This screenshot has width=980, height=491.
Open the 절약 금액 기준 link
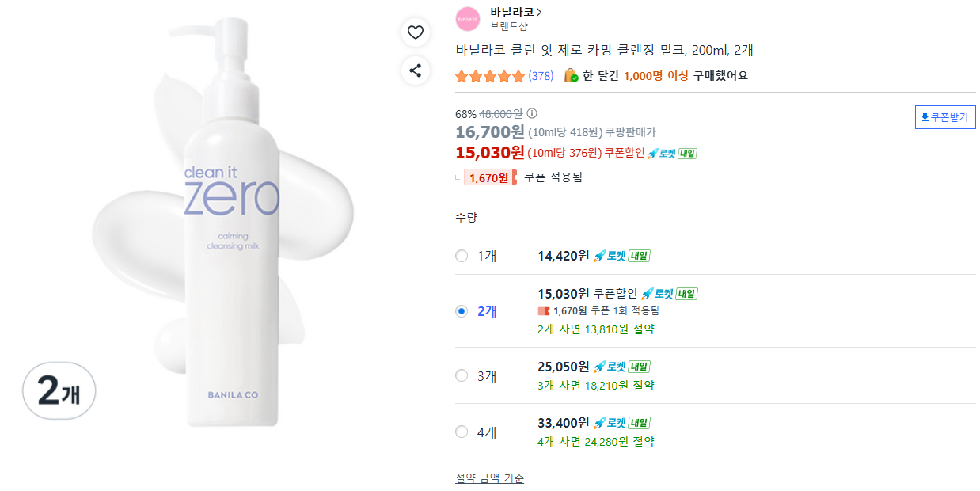(489, 478)
